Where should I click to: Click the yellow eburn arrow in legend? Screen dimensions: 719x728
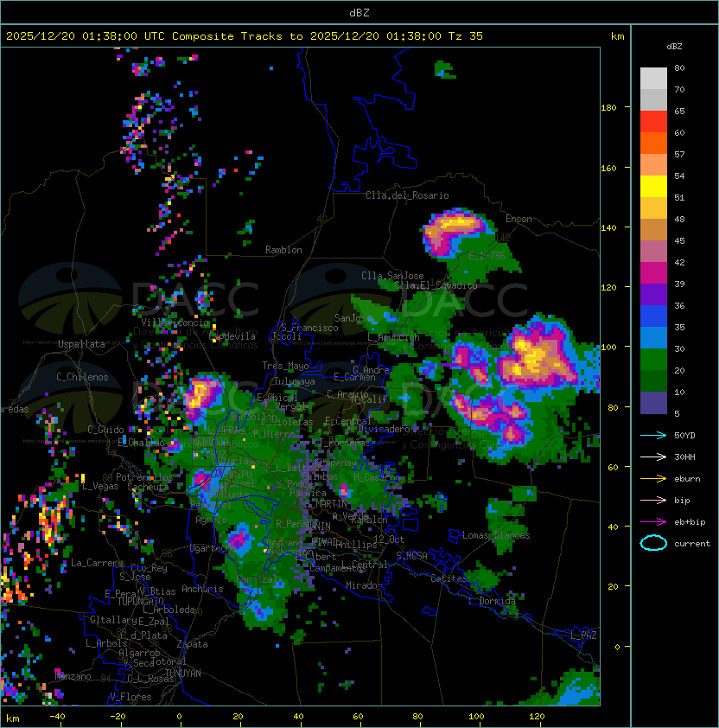[x=653, y=479]
